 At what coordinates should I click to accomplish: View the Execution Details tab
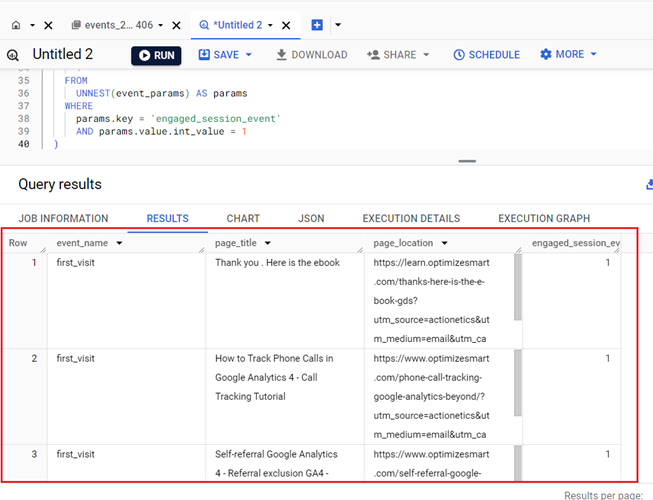click(x=411, y=218)
